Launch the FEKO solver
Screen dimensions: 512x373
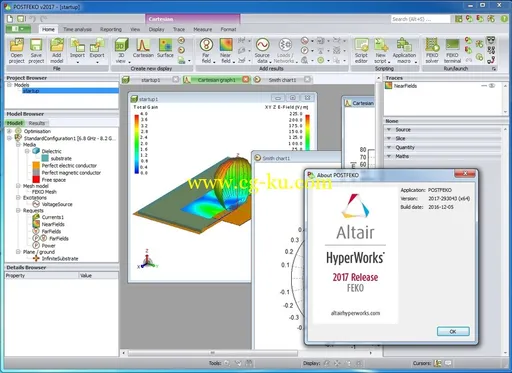(x=432, y=51)
